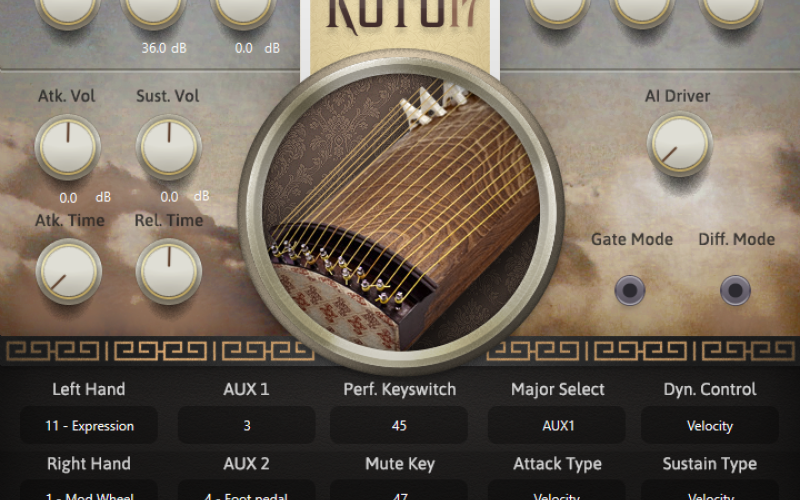Click the Atk. Vol knob
The width and height of the screenshot is (800, 500).
tap(68, 147)
